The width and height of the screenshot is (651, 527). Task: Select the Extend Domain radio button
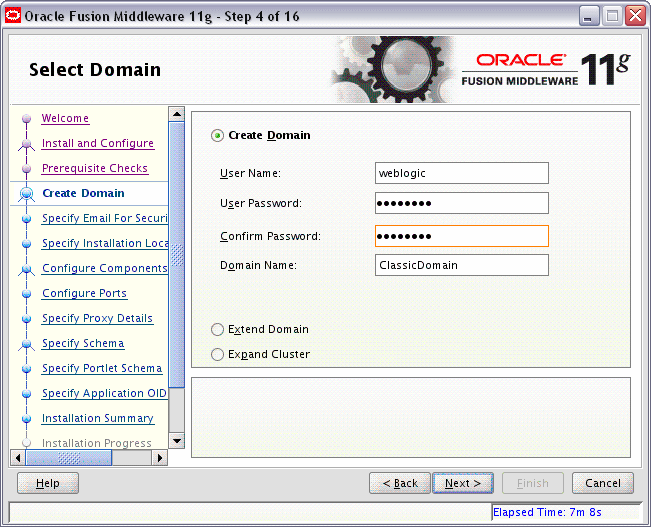click(x=217, y=329)
